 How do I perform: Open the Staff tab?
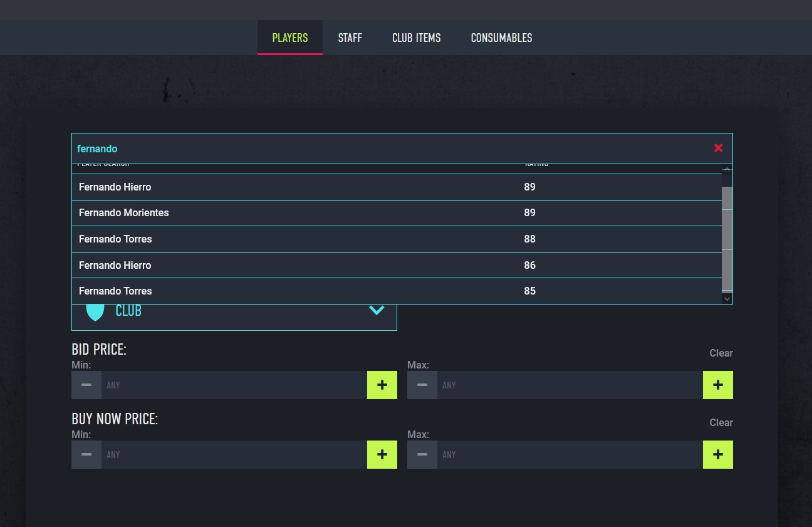point(350,38)
